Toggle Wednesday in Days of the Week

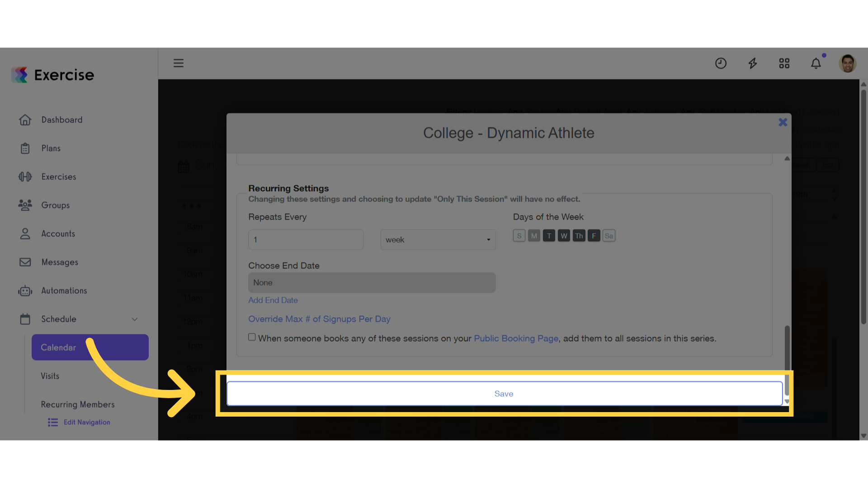(x=564, y=236)
